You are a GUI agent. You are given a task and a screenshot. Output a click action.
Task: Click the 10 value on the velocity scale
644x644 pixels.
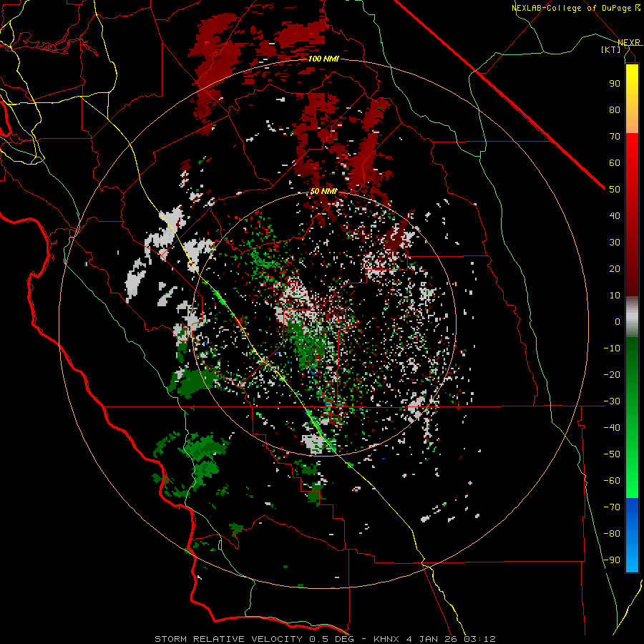pos(615,296)
